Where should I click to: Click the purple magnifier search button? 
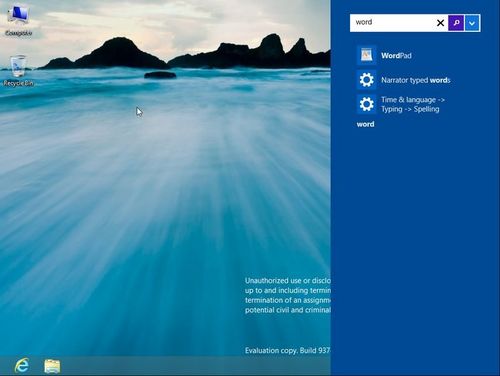click(x=456, y=23)
